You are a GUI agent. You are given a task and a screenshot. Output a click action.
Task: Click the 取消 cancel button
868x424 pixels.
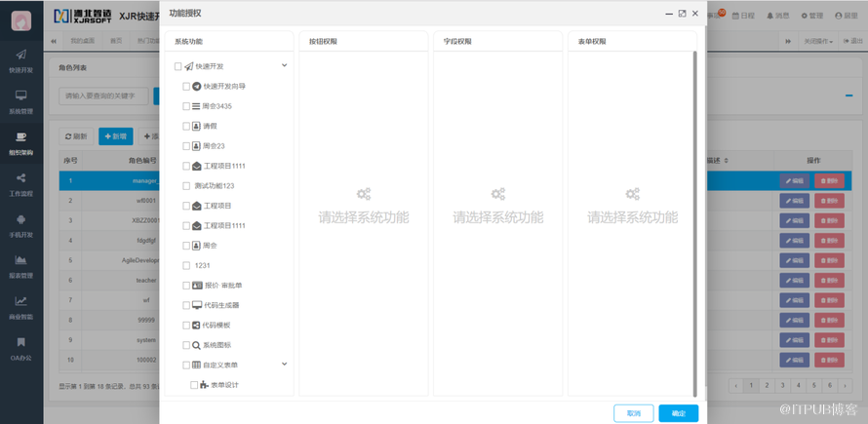633,413
